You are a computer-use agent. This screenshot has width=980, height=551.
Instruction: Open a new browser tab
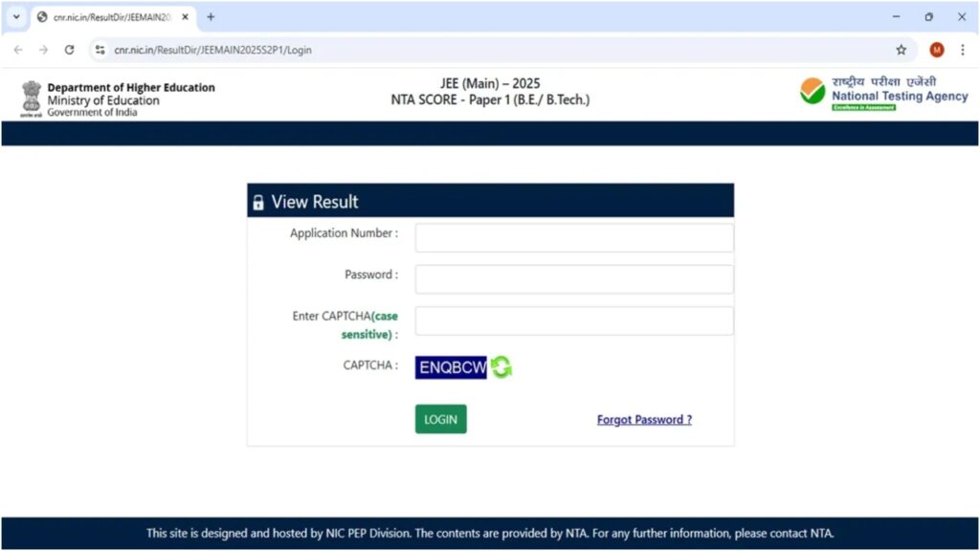point(211,16)
